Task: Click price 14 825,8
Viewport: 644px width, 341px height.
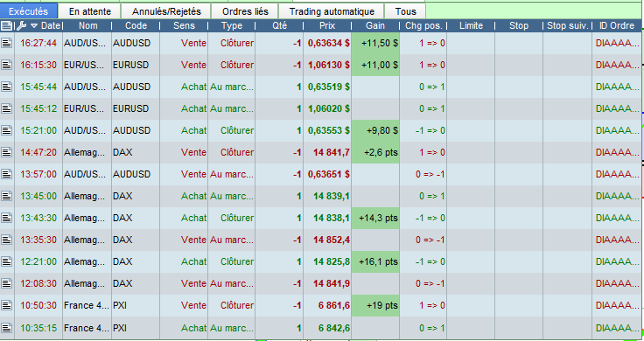Action: tap(332, 261)
